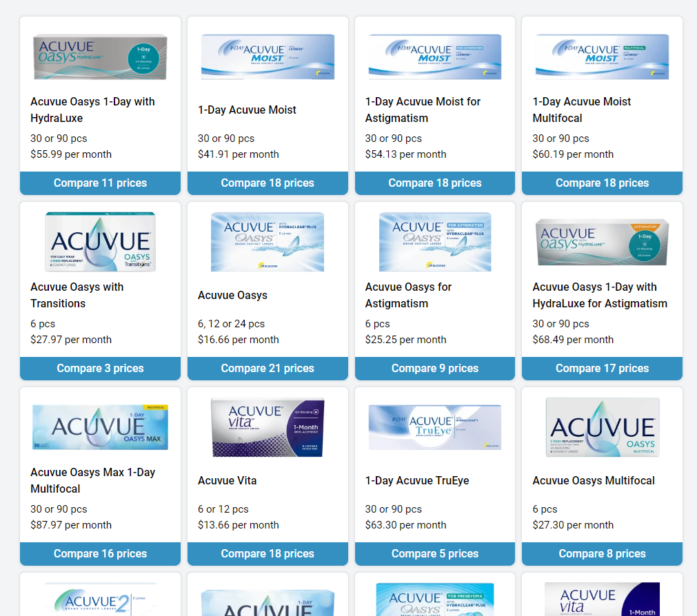The width and height of the screenshot is (697, 616).
Task: Open 1-Day Acuvue Moist box image
Action: pyautogui.click(x=267, y=57)
